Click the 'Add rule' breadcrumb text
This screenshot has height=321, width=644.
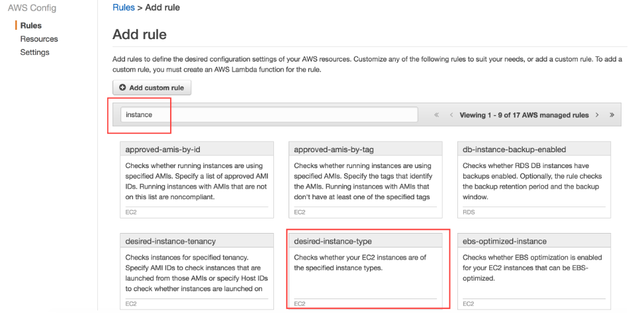coord(163,7)
